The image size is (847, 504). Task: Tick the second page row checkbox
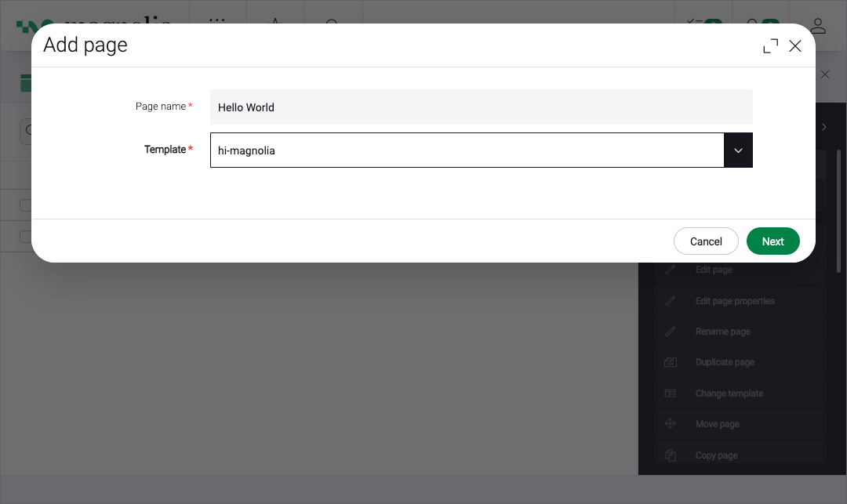[x=25, y=237]
